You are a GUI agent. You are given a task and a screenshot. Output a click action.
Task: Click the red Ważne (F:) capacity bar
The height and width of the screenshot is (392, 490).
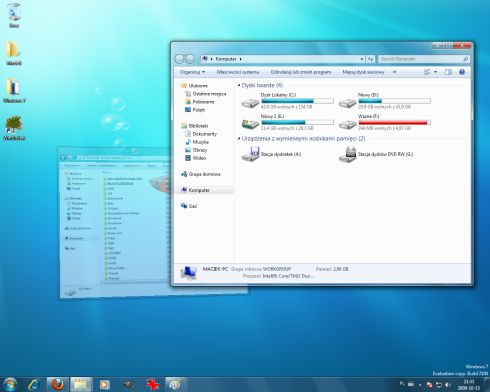[394, 122]
